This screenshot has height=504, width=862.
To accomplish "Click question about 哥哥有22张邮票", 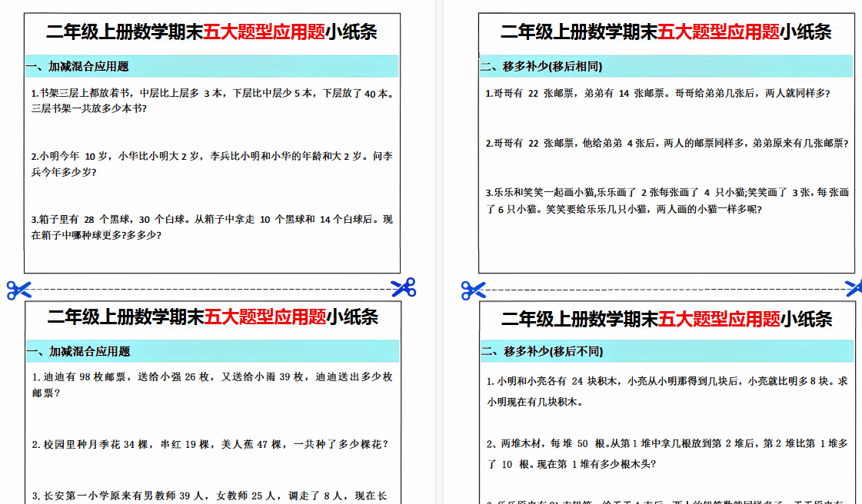I will [x=657, y=95].
